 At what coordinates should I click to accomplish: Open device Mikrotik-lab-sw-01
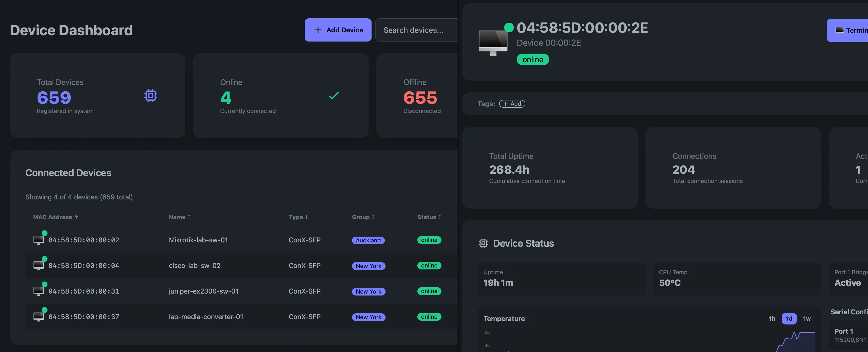(198, 240)
